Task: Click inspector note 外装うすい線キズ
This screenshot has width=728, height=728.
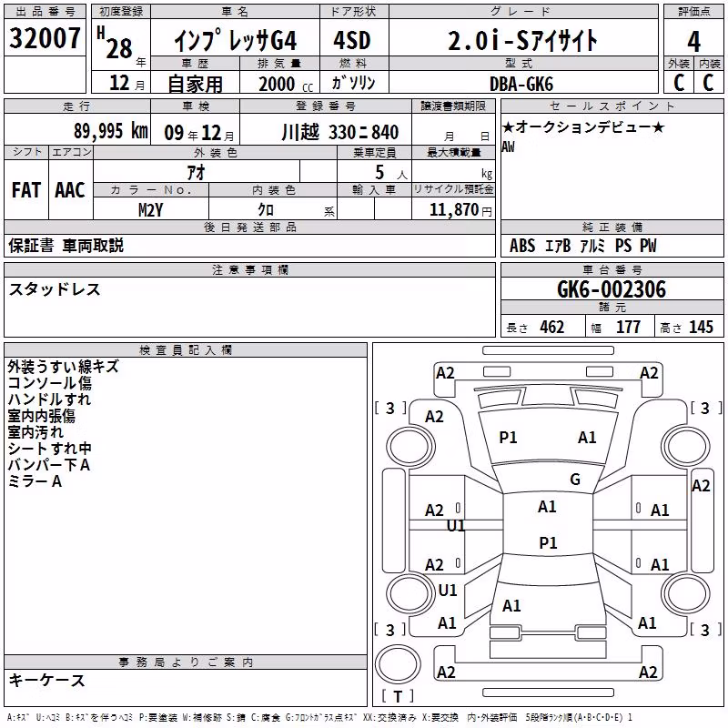Action: pyautogui.click(x=63, y=367)
